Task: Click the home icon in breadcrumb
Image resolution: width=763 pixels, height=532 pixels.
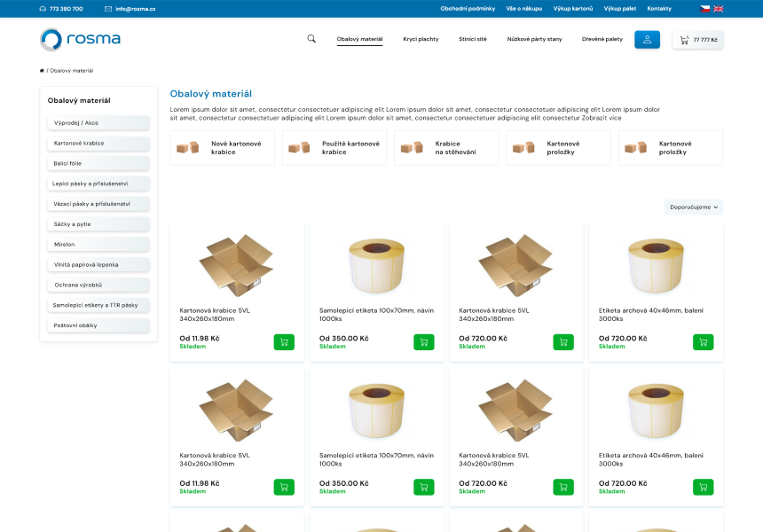Action: [42, 70]
